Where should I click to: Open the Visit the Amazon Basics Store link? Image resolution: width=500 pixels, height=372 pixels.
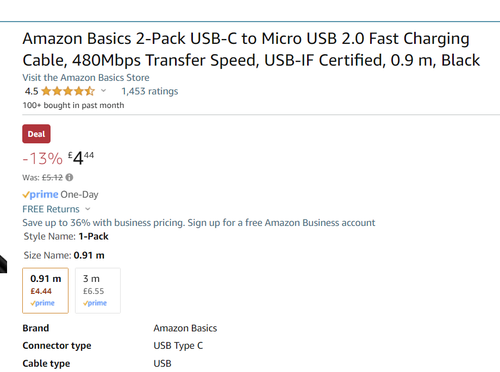pos(86,78)
